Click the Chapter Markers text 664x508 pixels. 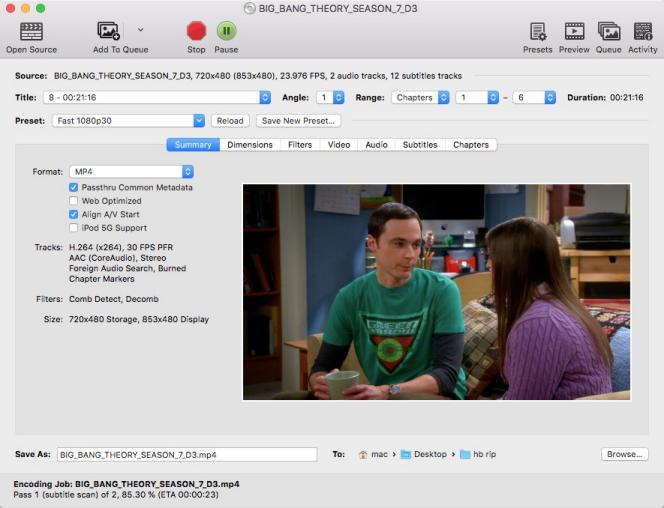[x=102, y=279]
